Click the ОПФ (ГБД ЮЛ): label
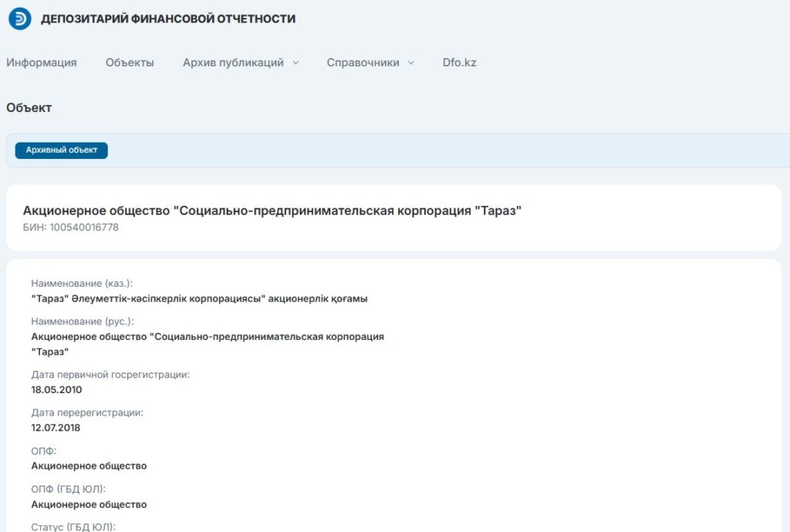Screen dimensions: 790x532 68,489
